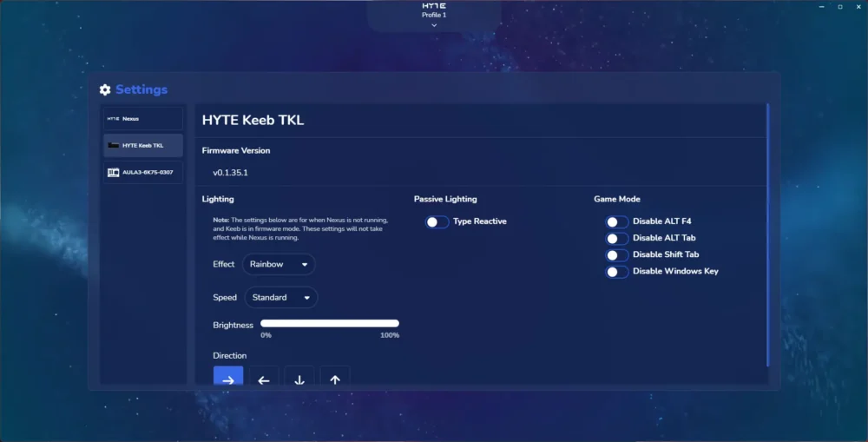This screenshot has width=868, height=442.
Task: Set direction to down arrow
Action: (299, 377)
